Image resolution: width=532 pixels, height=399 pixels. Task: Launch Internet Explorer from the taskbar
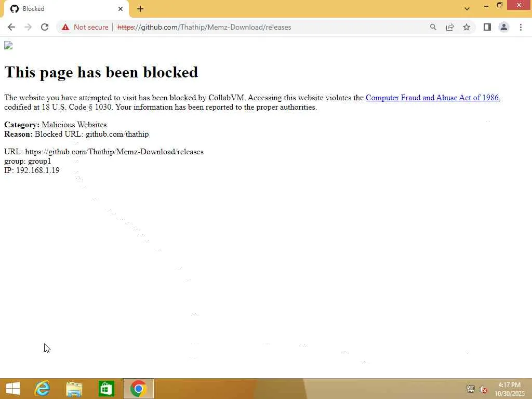[43, 389]
